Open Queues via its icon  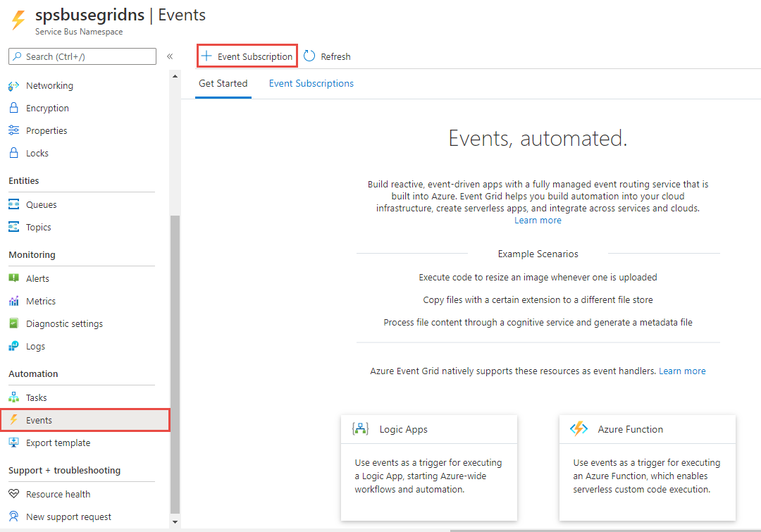pos(13,205)
